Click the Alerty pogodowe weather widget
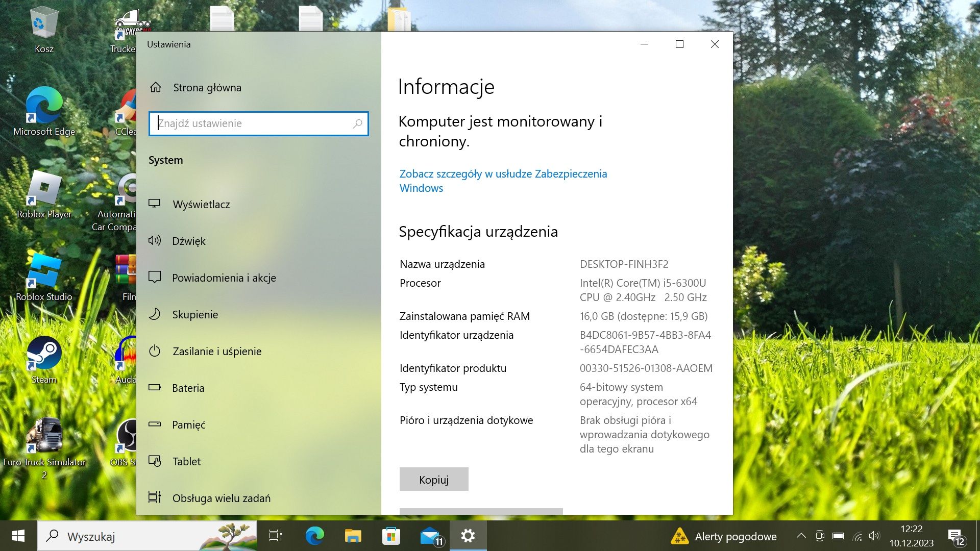This screenshot has width=980, height=551. (723, 536)
